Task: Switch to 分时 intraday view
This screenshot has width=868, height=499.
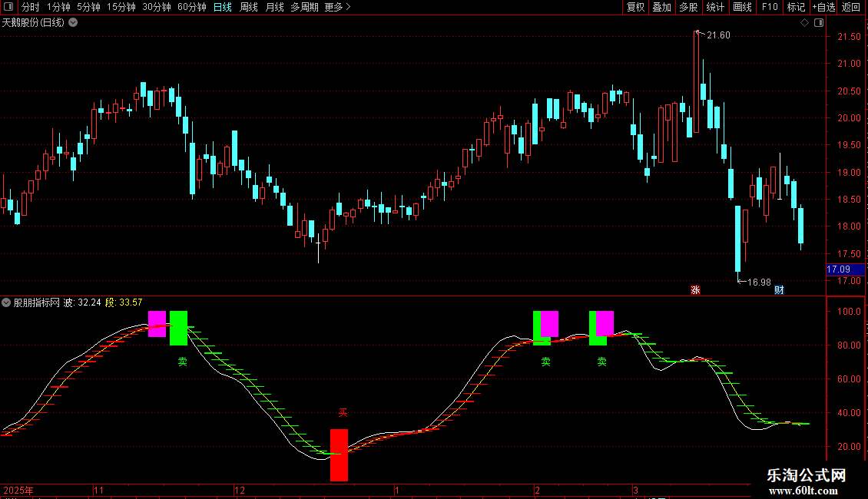Action: point(31,7)
